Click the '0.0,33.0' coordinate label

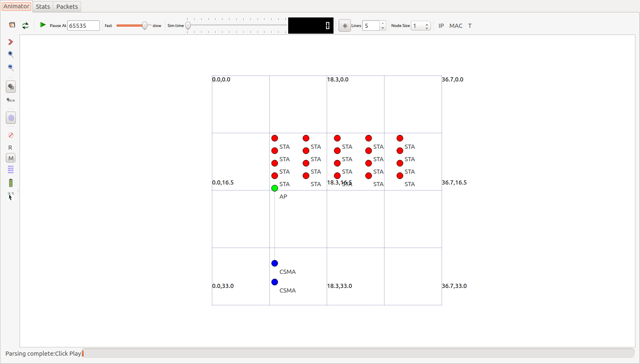pos(223,286)
